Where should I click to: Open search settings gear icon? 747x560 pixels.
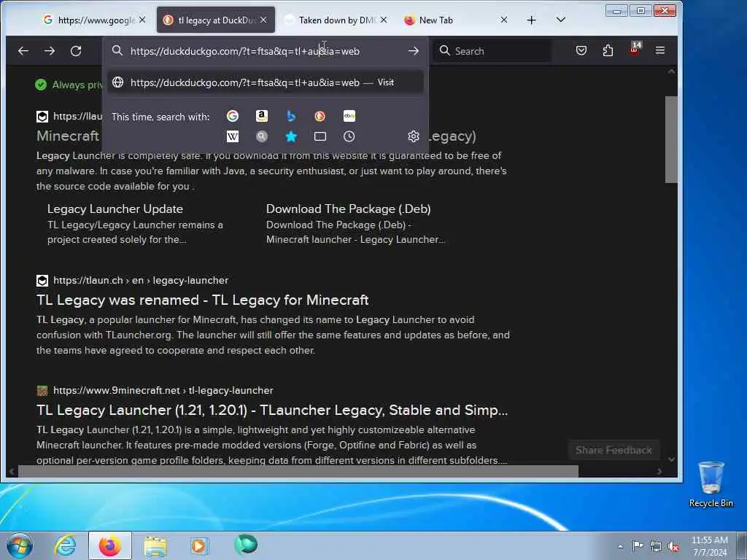coord(414,136)
